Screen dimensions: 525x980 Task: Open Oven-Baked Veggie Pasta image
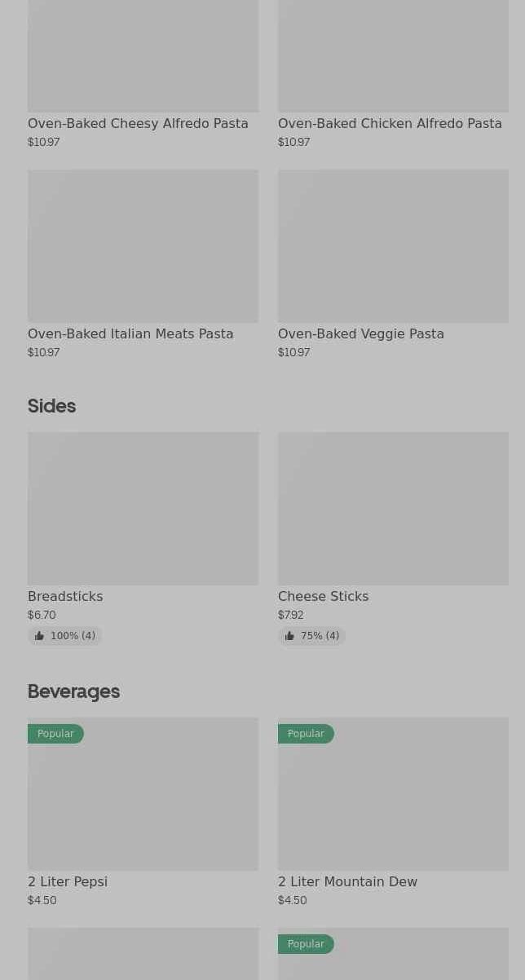pyautogui.click(x=393, y=245)
